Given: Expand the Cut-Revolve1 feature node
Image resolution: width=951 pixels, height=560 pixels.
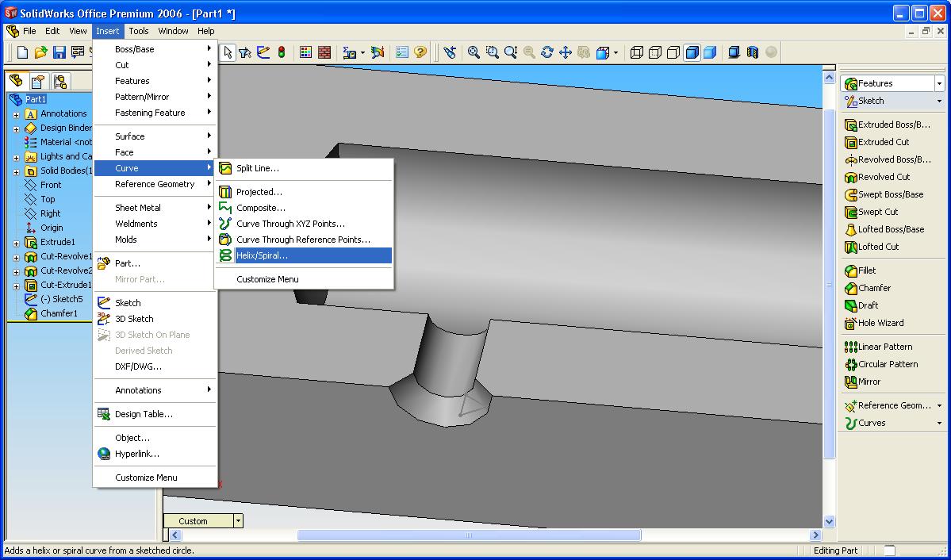Looking at the screenshot, I should [x=17, y=257].
